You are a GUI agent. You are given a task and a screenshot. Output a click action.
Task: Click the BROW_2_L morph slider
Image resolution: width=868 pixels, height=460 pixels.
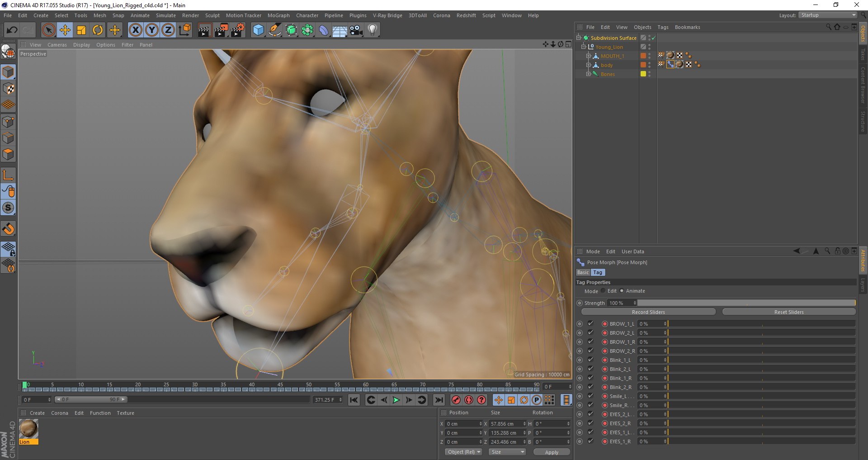pyautogui.click(x=761, y=333)
